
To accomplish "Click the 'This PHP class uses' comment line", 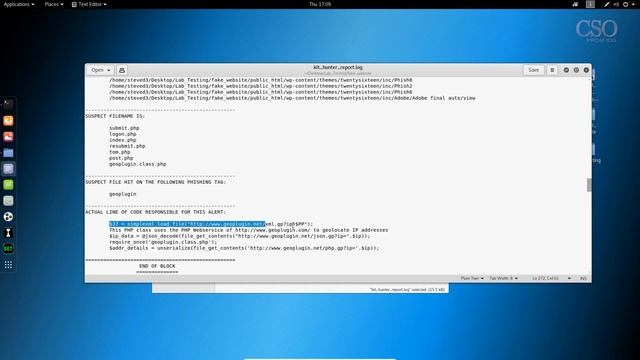I will 249,230.
